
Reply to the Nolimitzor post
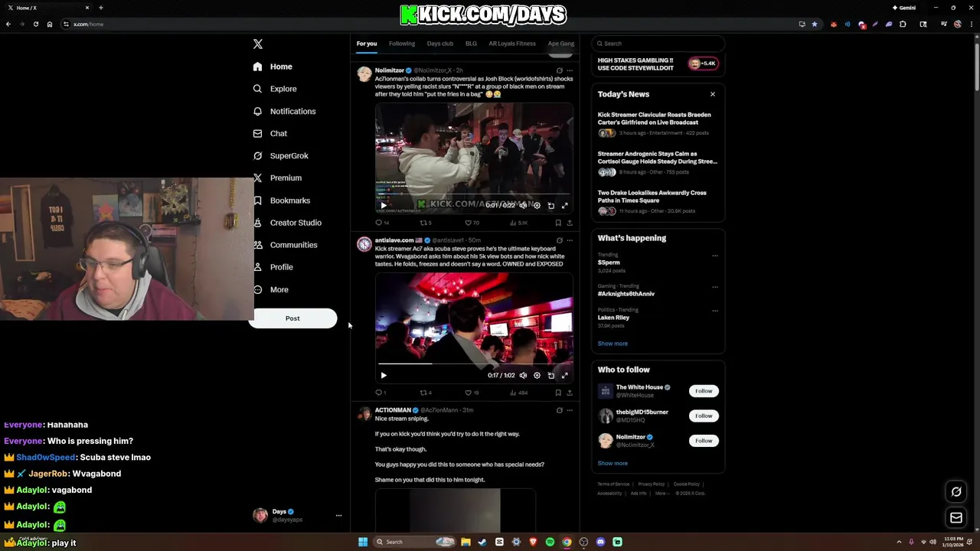381,223
